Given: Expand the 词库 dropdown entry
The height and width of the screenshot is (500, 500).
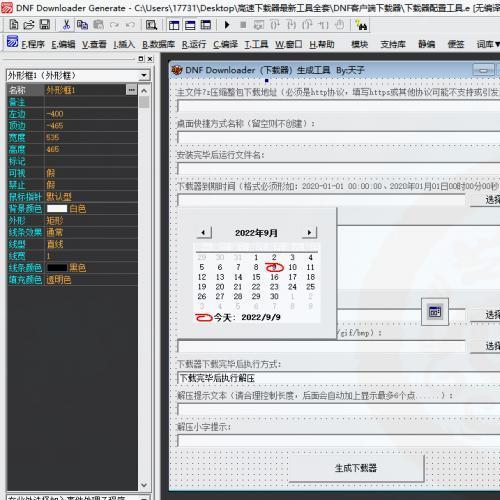Looking at the screenshot, I should [x=488, y=44].
